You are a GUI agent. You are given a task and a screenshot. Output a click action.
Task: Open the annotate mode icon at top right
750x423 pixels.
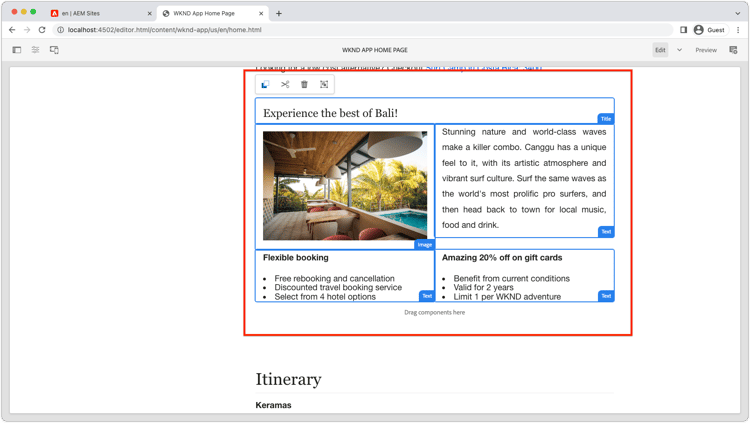point(733,50)
